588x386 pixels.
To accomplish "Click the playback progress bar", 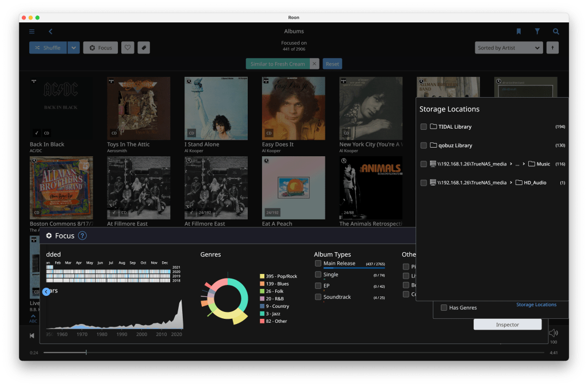I will coord(293,352).
